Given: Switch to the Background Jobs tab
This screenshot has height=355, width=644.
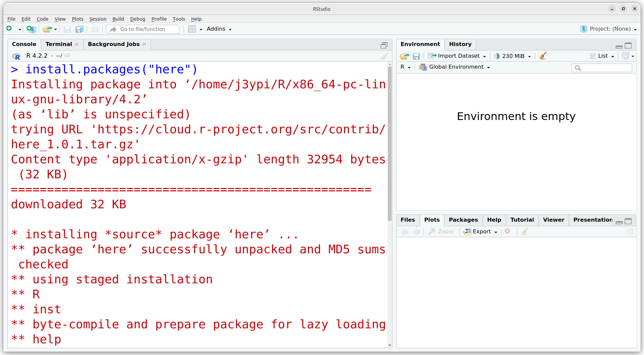Looking at the screenshot, I should coord(114,44).
